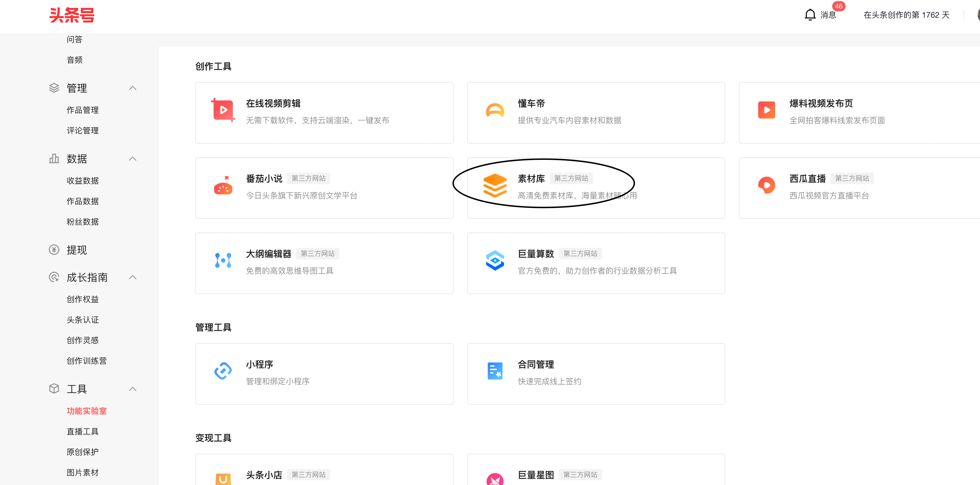Go to 评论管理
The width and height of the screenshot is (980, 485).
83,131
